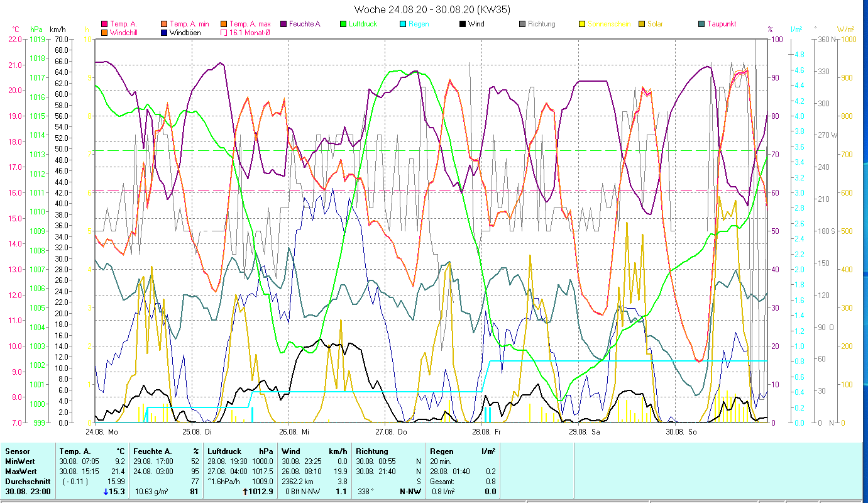The image size is (868, 503).
Task: Click the 180 S compass axis label
Action: pyautogui.click(x=826, y=231)
